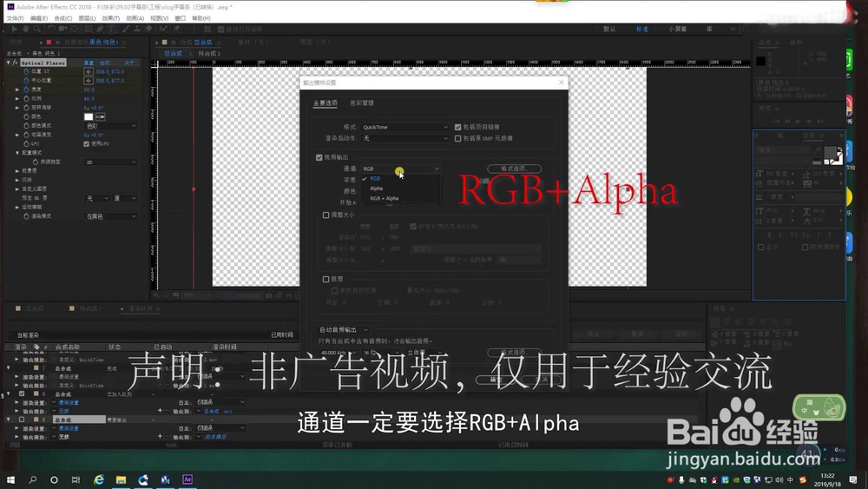Screen dimensions: 868x489
Task: Toggle stopwatch for 中心位置 property
Action: (26, 80)
